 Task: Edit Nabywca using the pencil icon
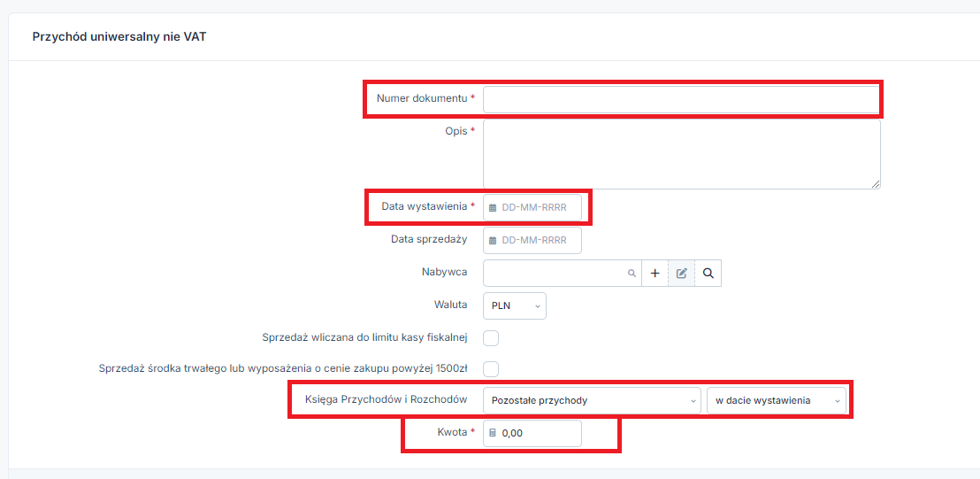pyautogui.click(x=681, y=274)
